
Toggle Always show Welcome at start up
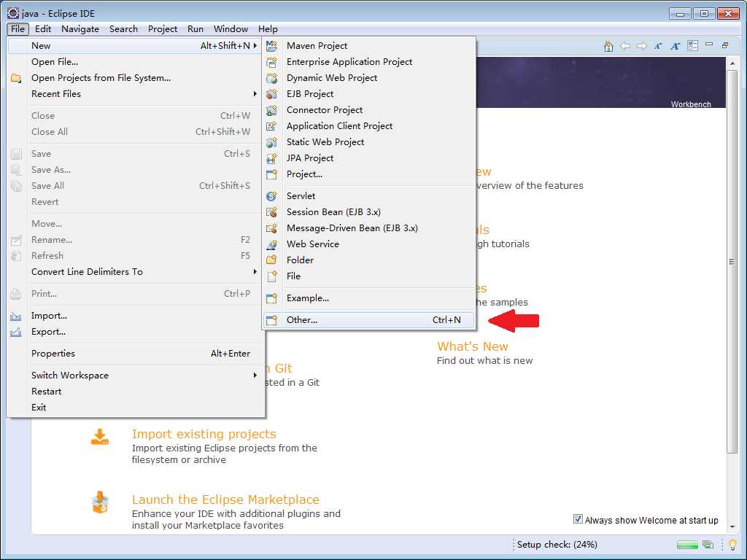[x=578, y=519]
